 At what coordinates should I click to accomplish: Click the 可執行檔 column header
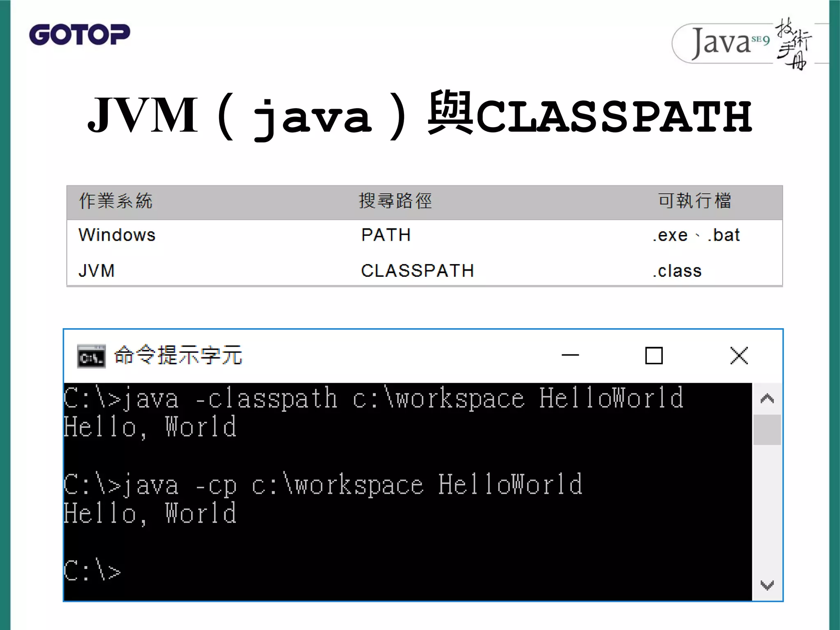pyautogui.click(x=695, y=201)
